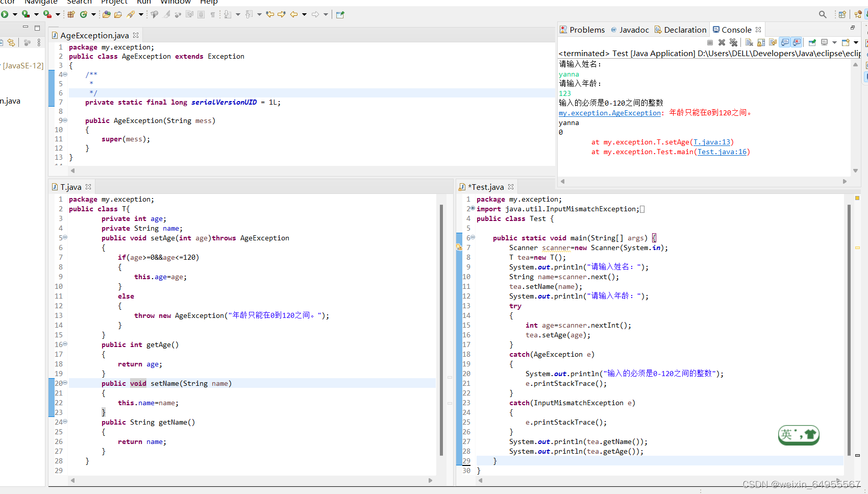Open my.exception.AgeException link in console

[x=610, y=113]
